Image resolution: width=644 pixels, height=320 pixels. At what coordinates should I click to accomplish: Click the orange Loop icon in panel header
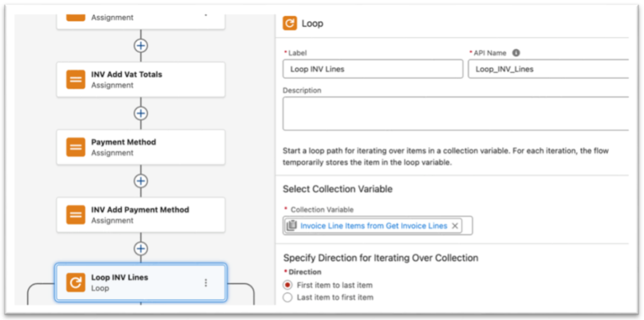click(x=290, y=24)
